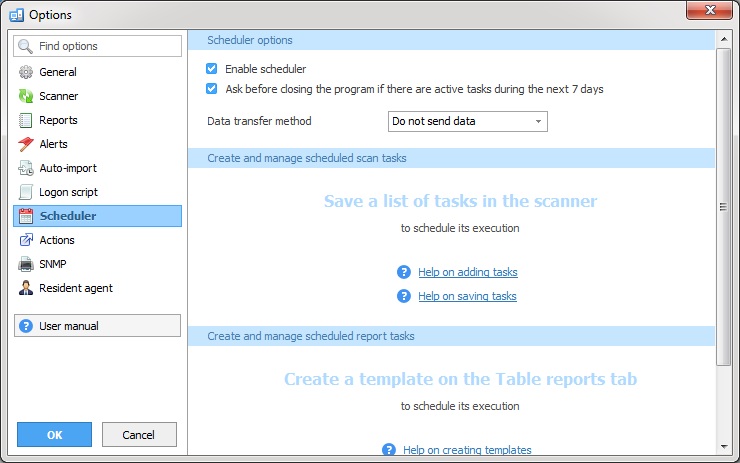Click the SNMP printer icon
This screenshot has height=463, width=740.
[x=26, y=264]
